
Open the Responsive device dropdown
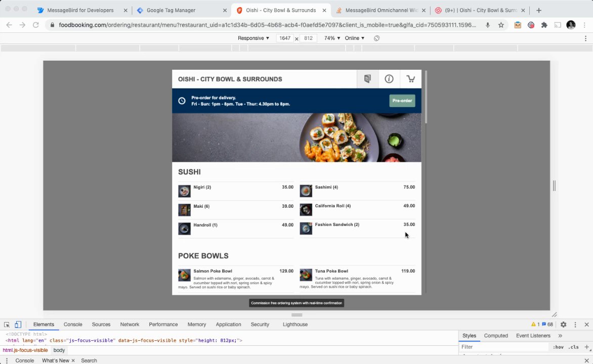tap(253, 38)
